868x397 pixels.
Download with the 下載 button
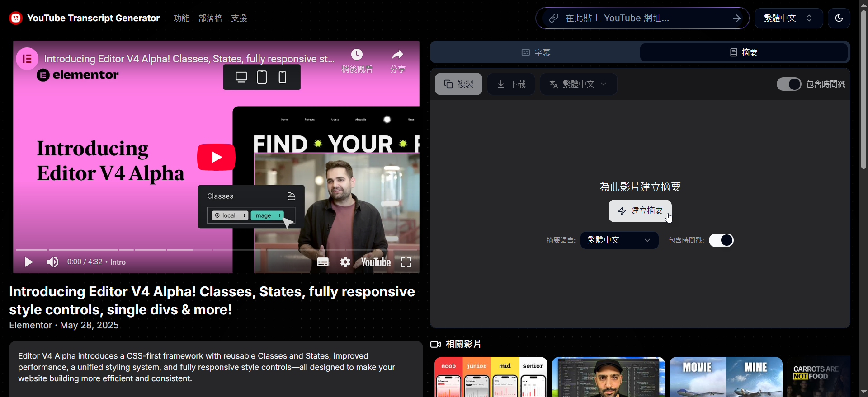(x=511, y=84)
